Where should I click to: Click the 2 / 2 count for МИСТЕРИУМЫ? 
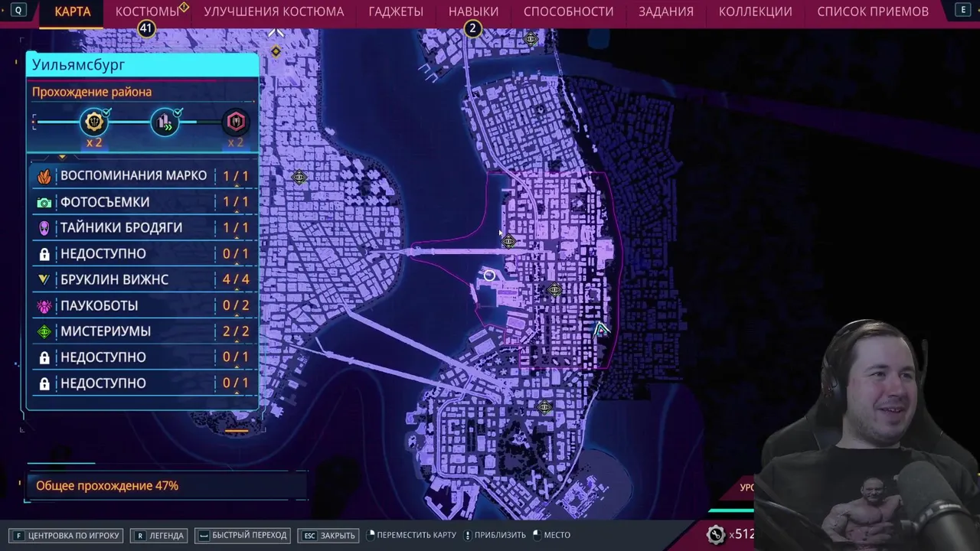pyautogui.click(x=236, y=332)
